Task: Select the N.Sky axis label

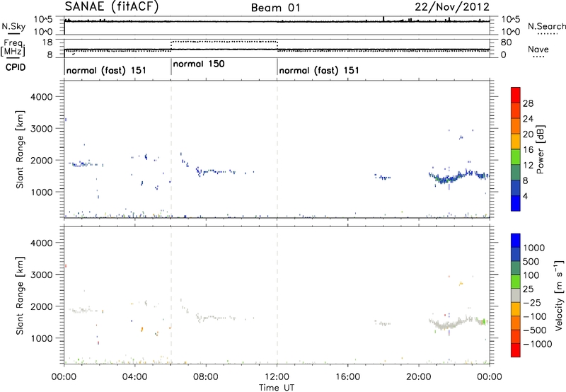Action: click(x=13, y=26)
